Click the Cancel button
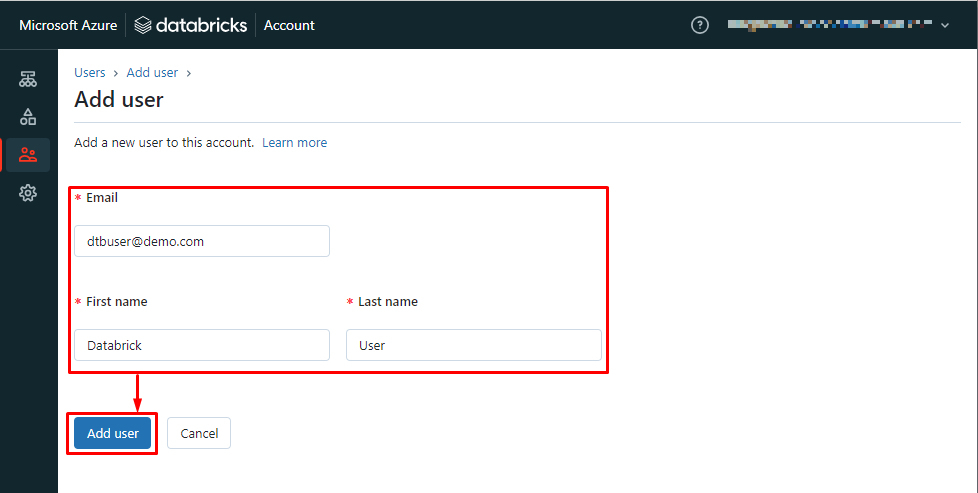The height and width of the screenshot is (493, 978). click(199, 433)
